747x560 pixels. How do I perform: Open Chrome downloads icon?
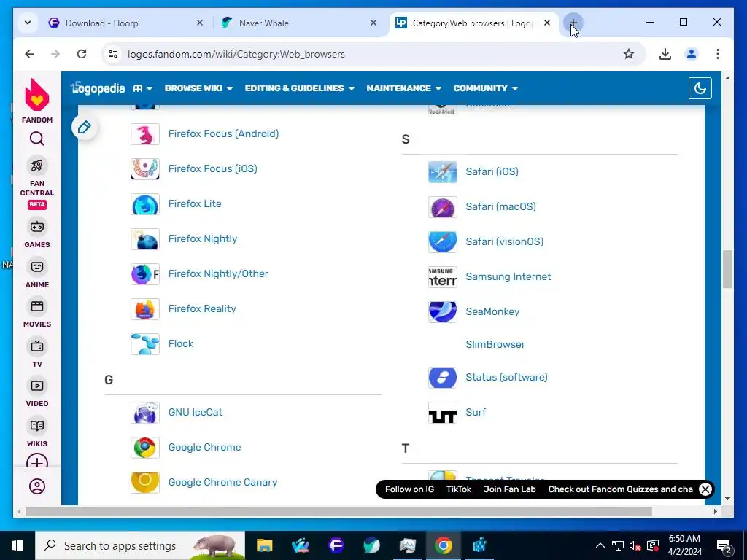[665, 54]
